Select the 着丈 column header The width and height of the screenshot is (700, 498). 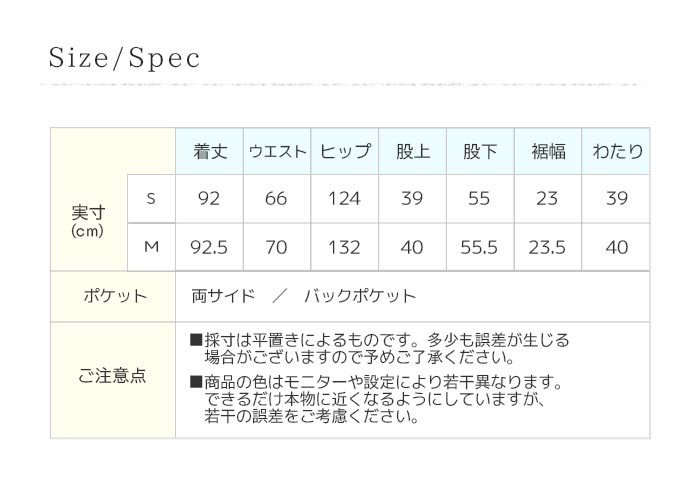coord(210,151)
